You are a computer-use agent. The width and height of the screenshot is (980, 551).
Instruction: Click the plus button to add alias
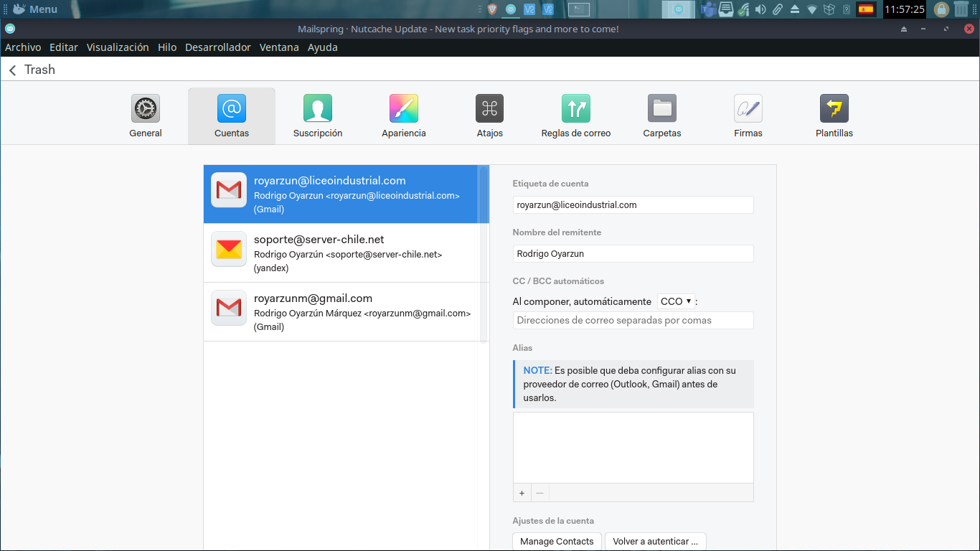(x=522, y=493)
